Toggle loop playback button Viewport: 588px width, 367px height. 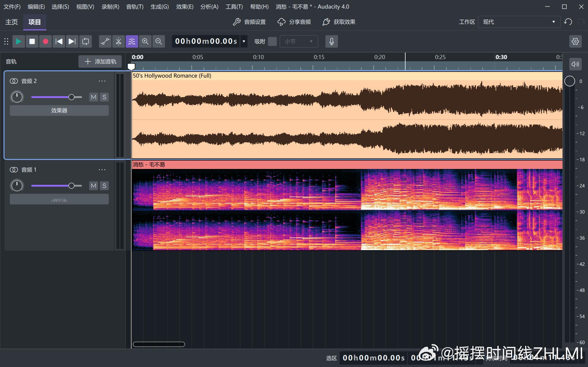pyautogui.click(x=86, y=41)
